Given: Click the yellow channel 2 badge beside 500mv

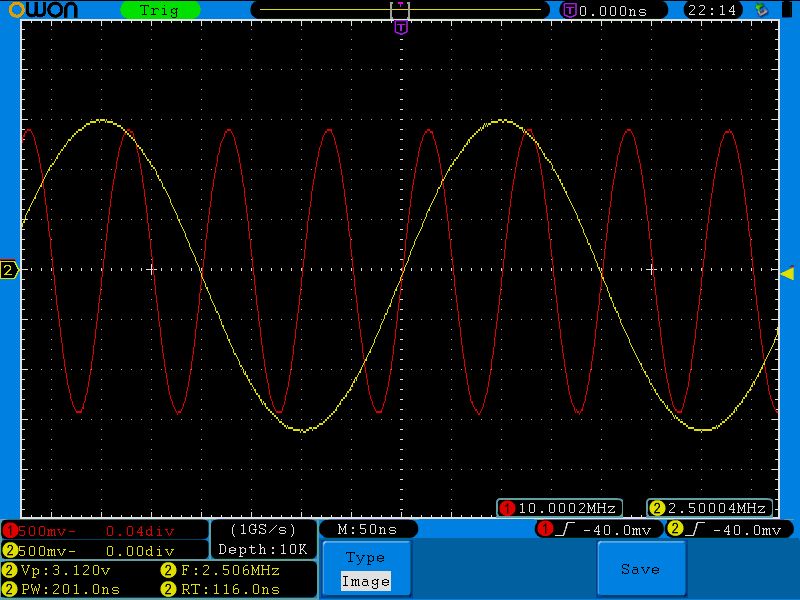Looking at the screenshot, I should click(x=9, y=551).
